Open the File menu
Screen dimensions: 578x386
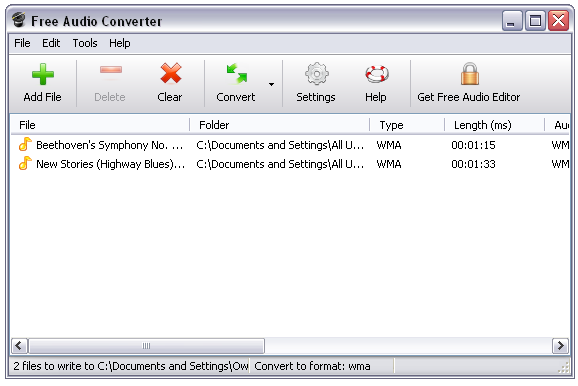(22, 43)
